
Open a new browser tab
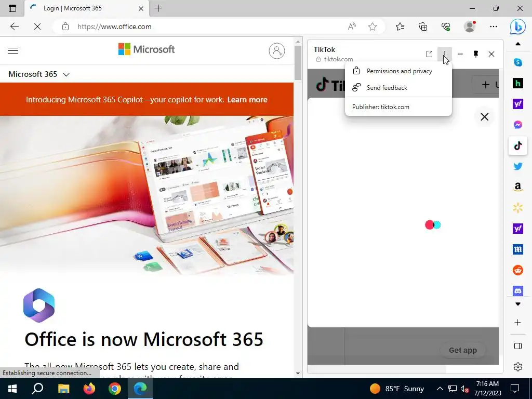click(x=158, y=8)
